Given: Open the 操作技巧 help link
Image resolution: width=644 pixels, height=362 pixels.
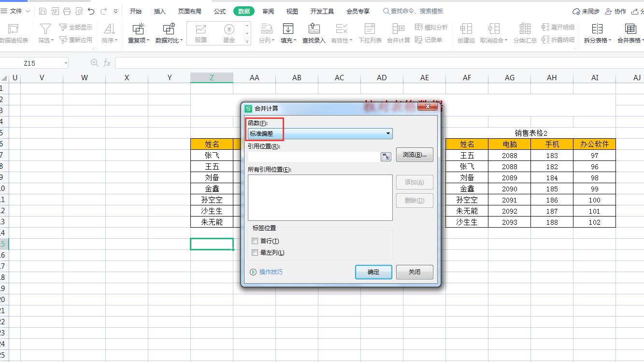Looking at the screenshot, I should click(x=271, y=272).
